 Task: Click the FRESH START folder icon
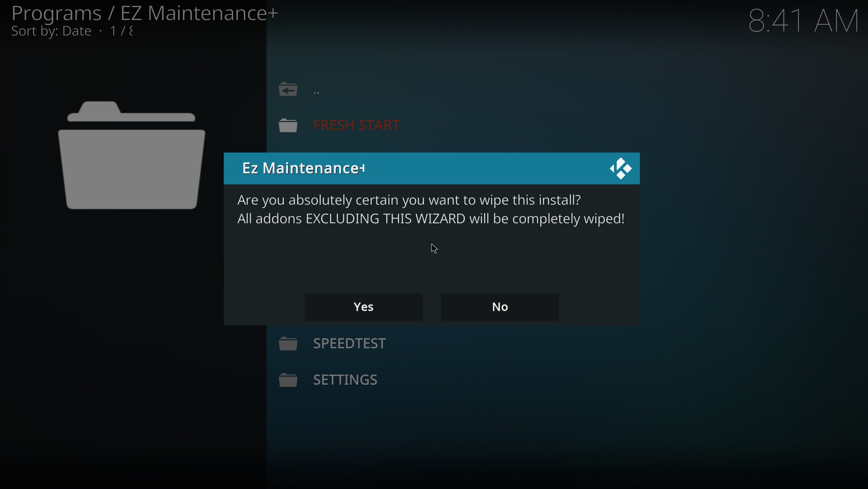pos(288,125)
